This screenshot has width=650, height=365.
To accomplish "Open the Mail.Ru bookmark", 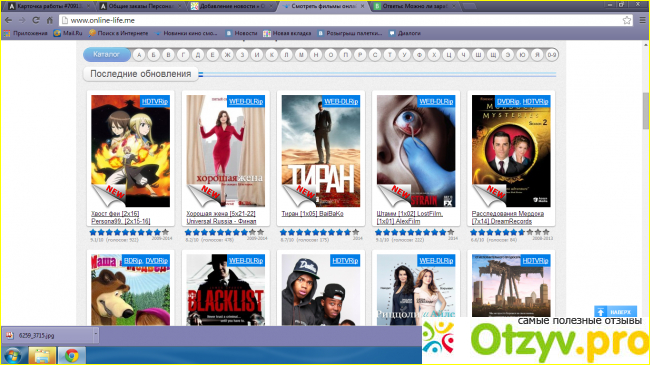I will pyautogui.click(x=68, y=33).
